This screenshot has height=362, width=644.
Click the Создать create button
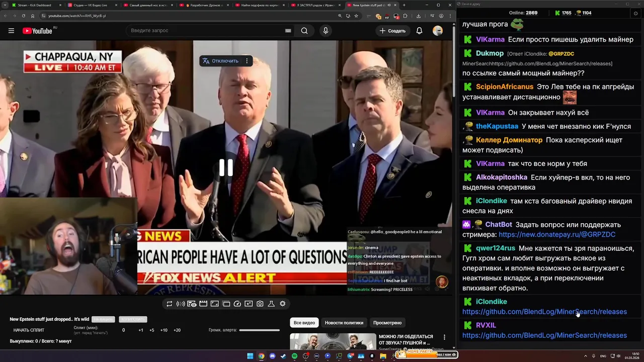pyautogui.click(x=392, y=31)
